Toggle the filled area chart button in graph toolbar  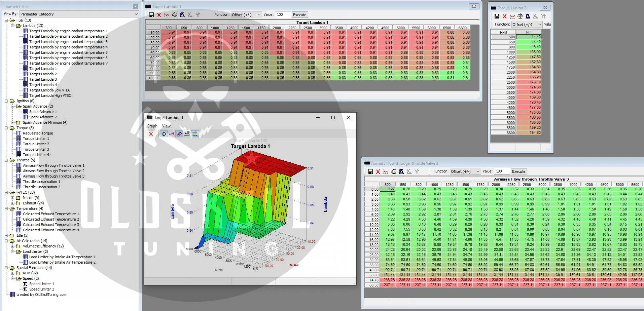coord(179,134)
